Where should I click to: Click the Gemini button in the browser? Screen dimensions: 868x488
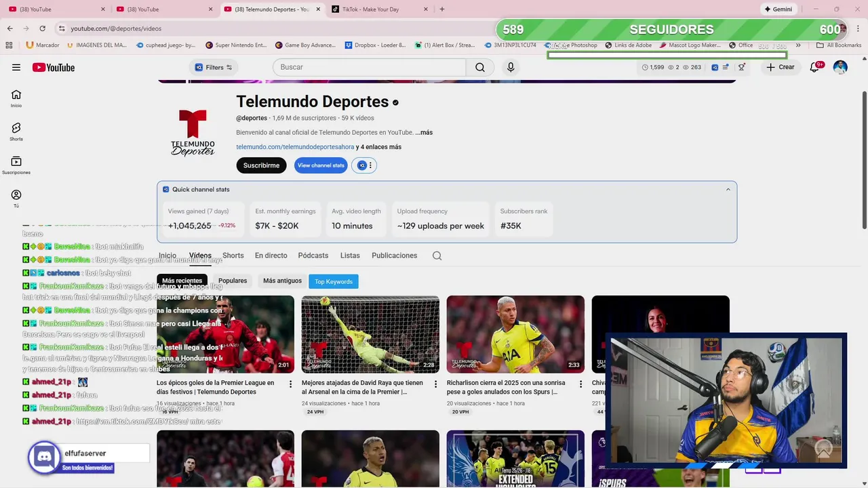(x=778, y=9)
